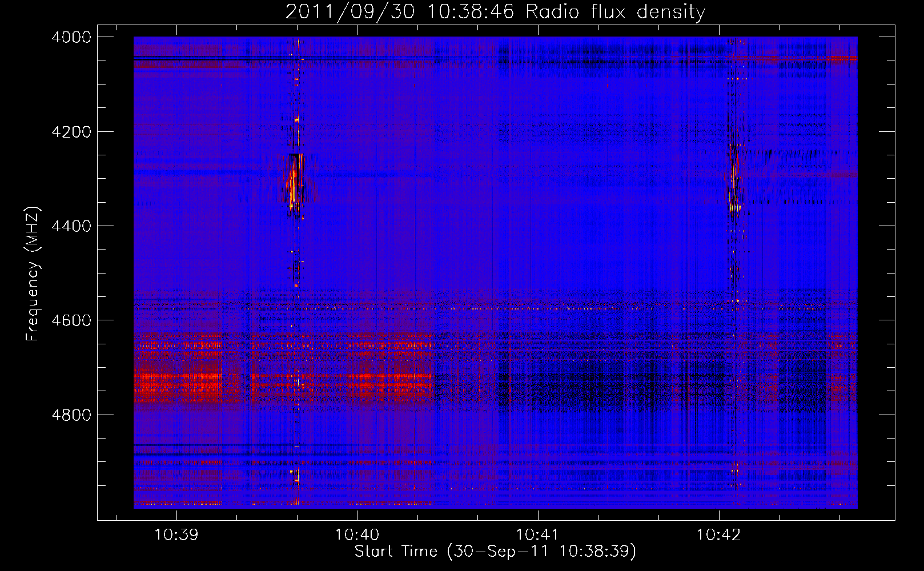Image resolution: width=924 pixels, height=571 pixels.
Task: Click the 10:41 time tick label
Action: (x=537, y=535)
